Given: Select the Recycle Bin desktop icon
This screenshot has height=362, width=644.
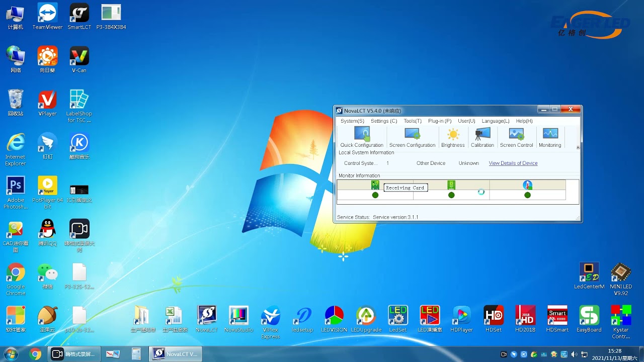Looking at the screenshot, I should 16,103.
